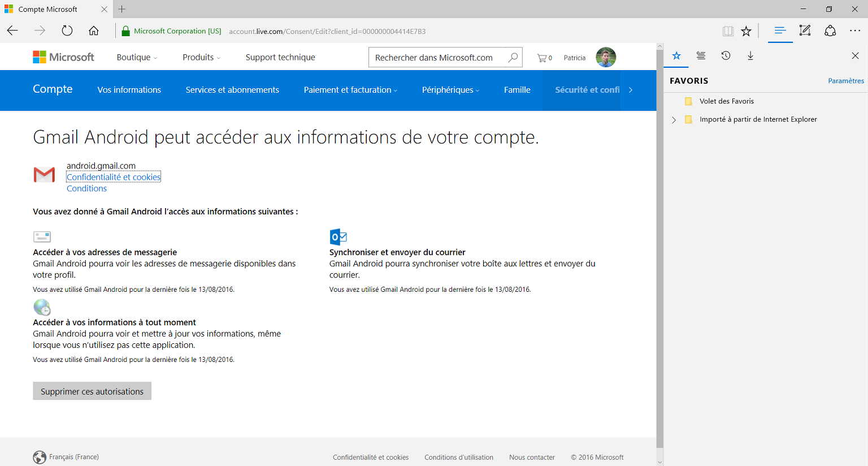Click Supprimer ces autorisations button
This screenshot has width=868, height=466.
tap(92, 391)
